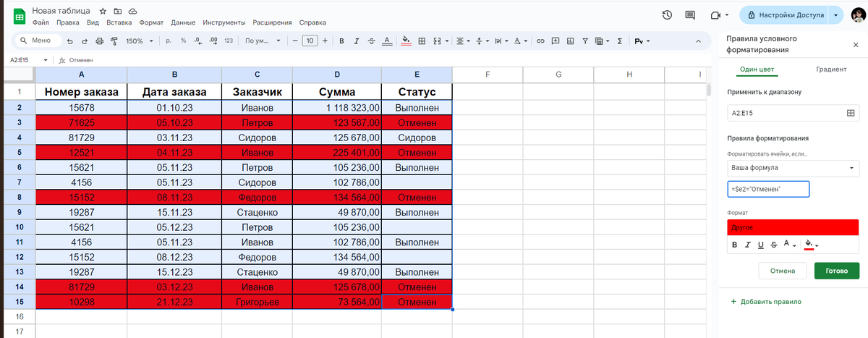
Task: Close the conditional formatting panel
Action: coord(856,44)
